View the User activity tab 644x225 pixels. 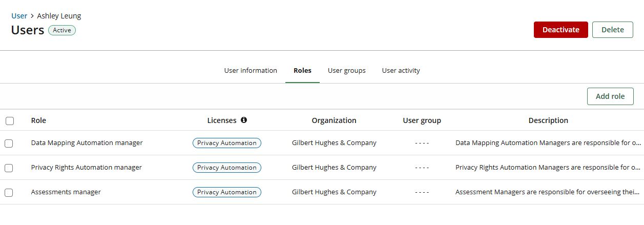coord(401,71)
